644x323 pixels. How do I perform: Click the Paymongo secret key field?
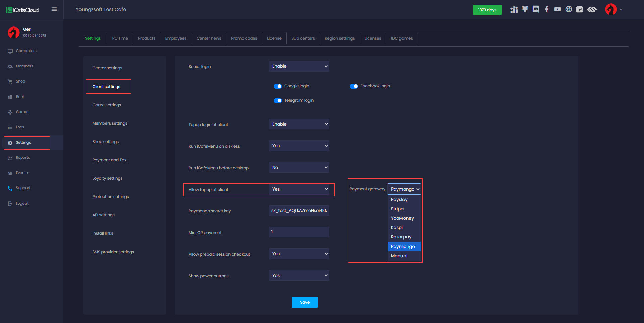(299, 210)
